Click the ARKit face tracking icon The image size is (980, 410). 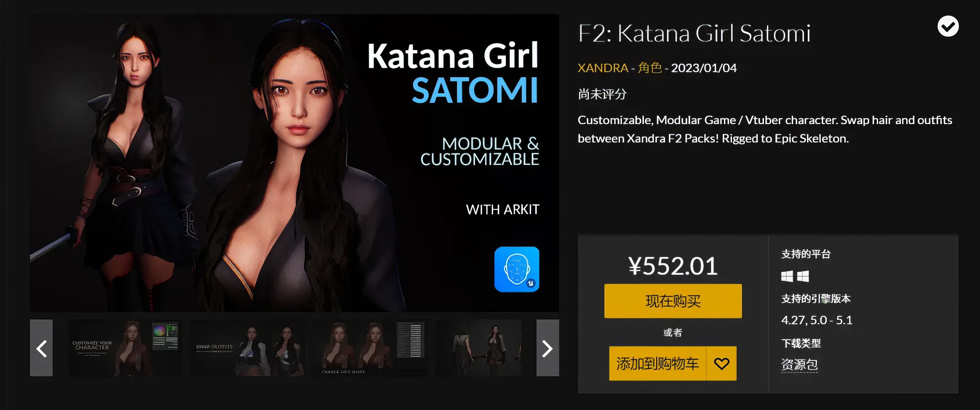click(x=517, y=269)
